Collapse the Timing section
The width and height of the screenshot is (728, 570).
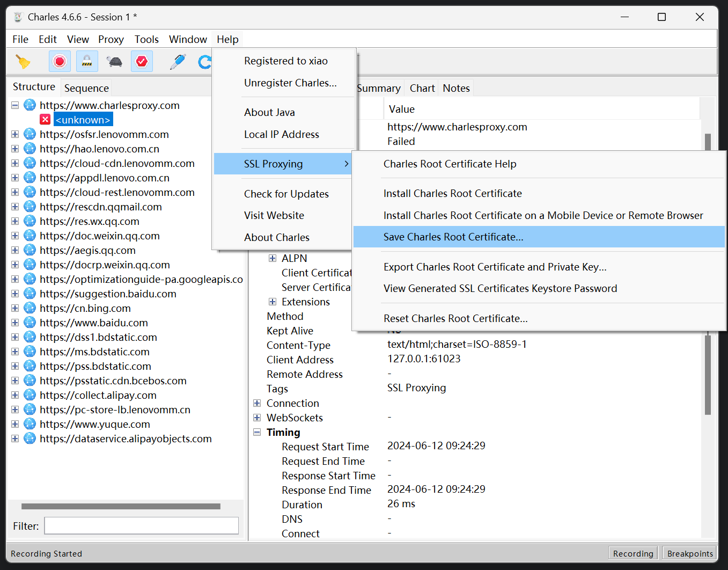pyautogui.click(x=257, y=432)
